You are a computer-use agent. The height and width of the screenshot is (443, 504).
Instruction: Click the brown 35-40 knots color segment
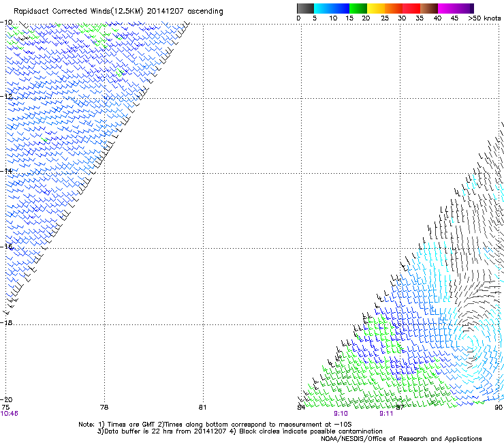(x=429, y=8)
